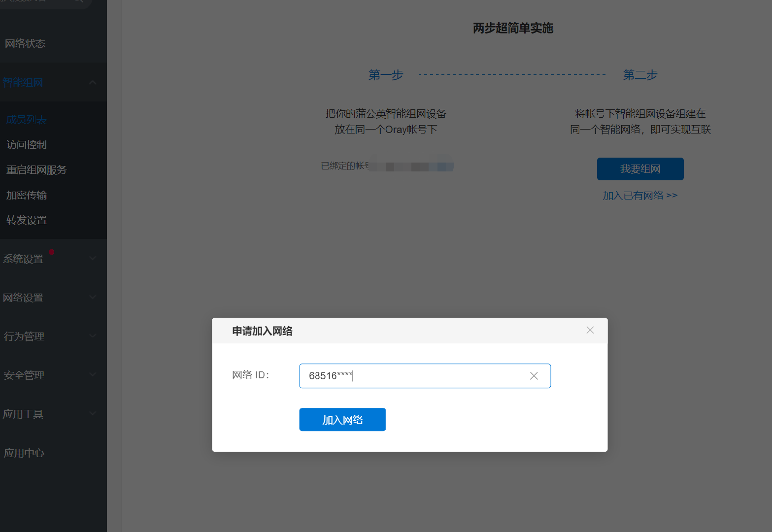
Task: Click the 第一步 step label
Action: (386, 75)
